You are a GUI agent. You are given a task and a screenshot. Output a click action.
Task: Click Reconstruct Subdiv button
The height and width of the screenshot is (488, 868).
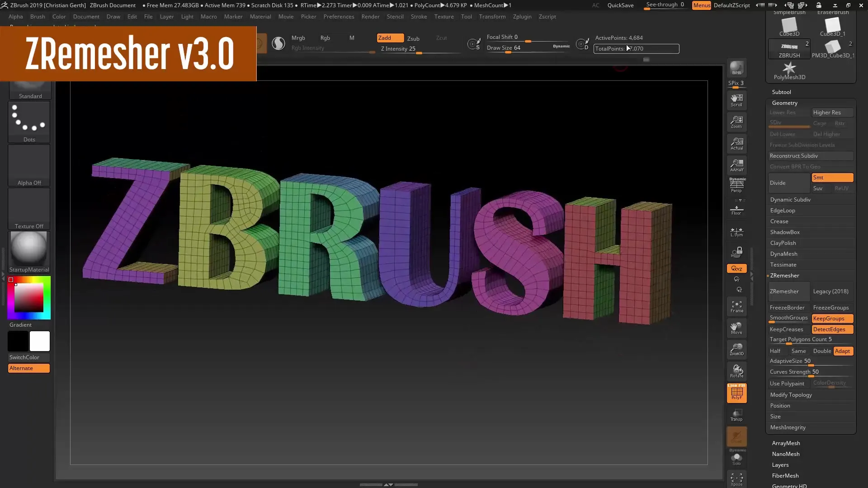811,156
